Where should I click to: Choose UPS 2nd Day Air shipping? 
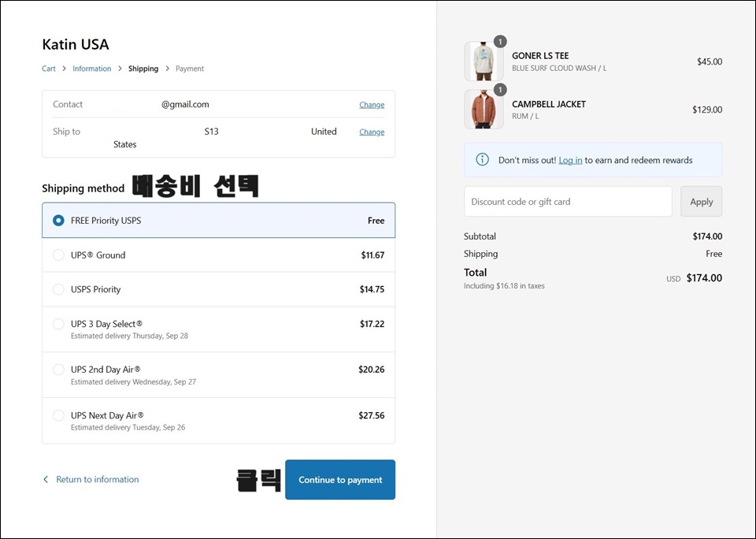click(x=58, y=370)
